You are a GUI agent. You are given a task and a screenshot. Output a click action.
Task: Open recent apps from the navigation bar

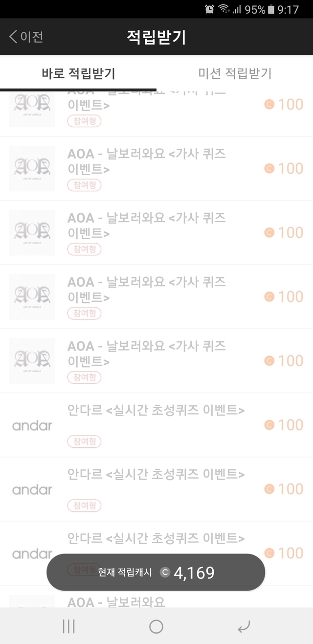[68, 626]
